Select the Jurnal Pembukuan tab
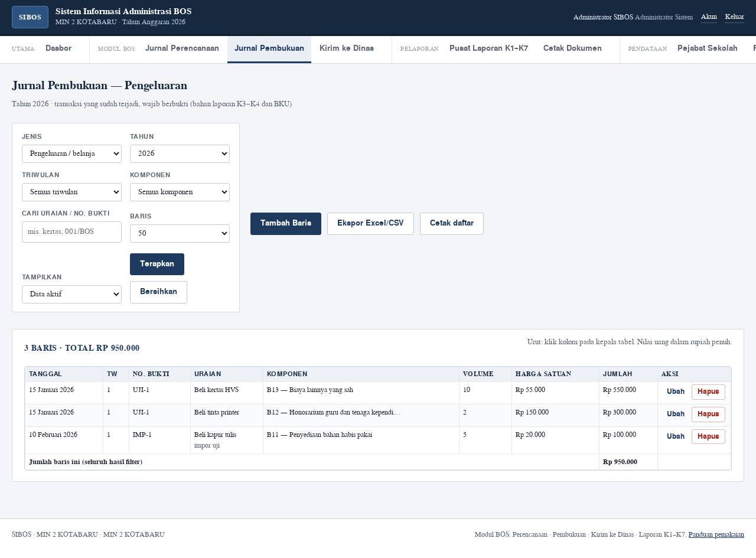This screenshot has width=756, height=558. pyautogui.click(x=269, y=49)
